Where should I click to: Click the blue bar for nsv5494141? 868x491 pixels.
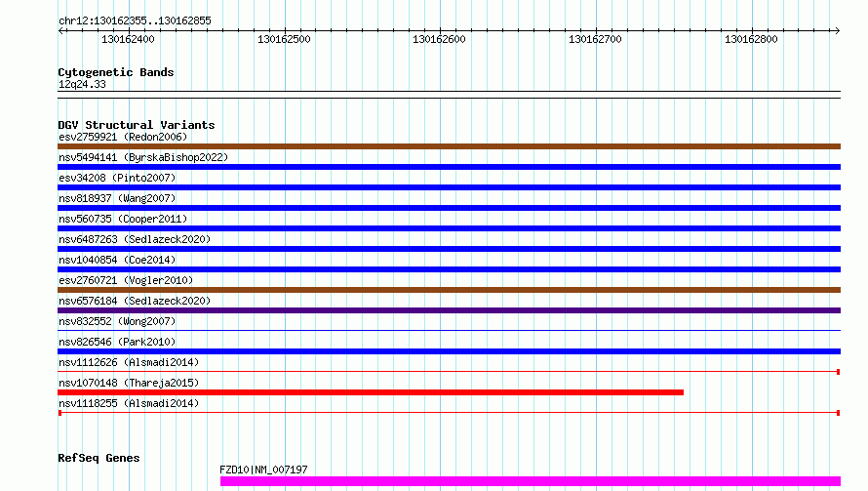tap(449, 167)
